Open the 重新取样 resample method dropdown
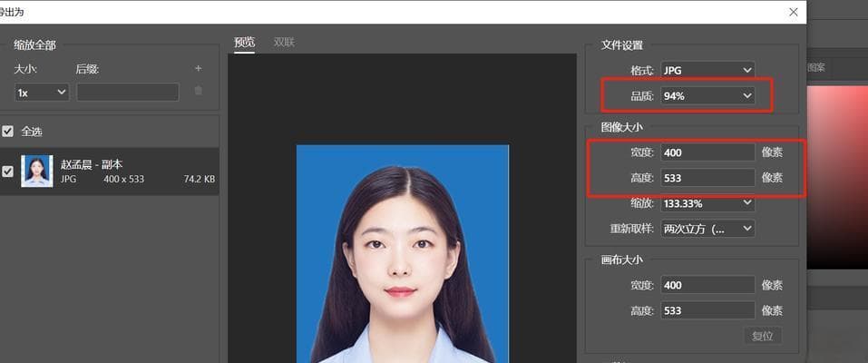 click(x=708, y=229)
